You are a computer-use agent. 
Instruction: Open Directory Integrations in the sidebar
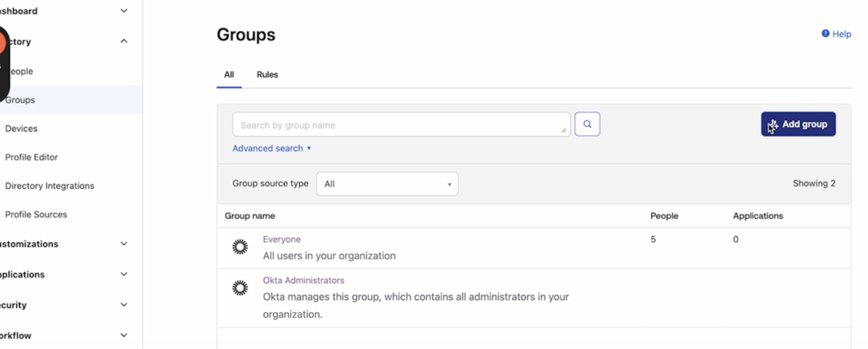50,186
